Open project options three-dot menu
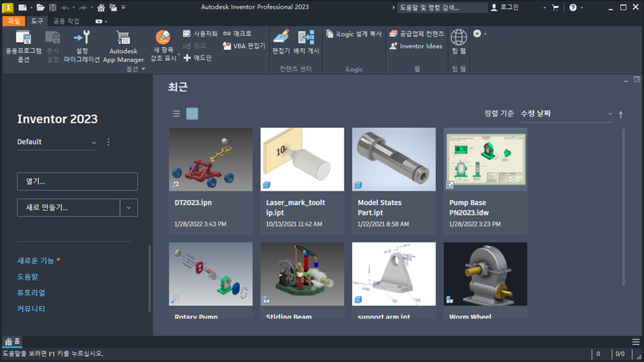This screenshot has height=362, width=644. 109,142
